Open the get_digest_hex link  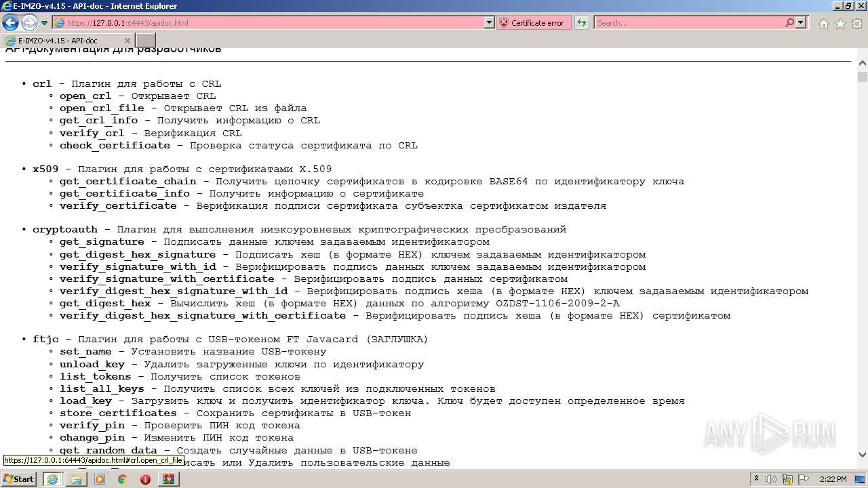pyautogui.click(x=105, y=304)
